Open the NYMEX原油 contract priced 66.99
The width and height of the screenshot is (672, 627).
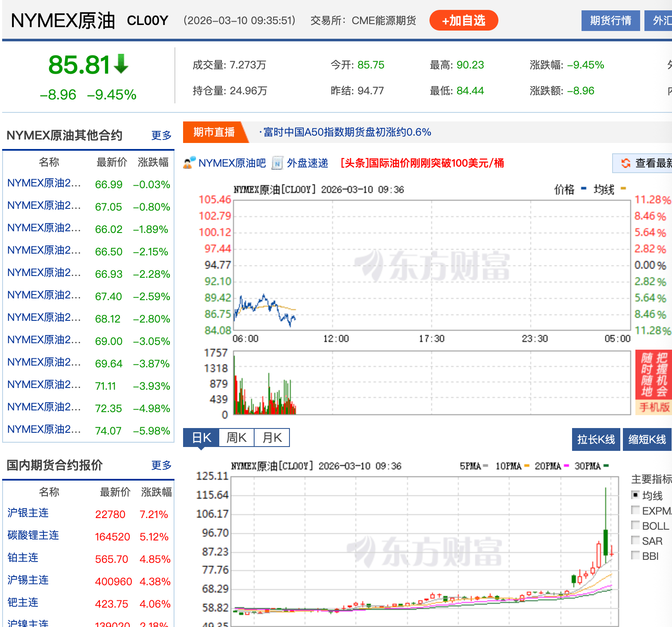click(44, 184)
